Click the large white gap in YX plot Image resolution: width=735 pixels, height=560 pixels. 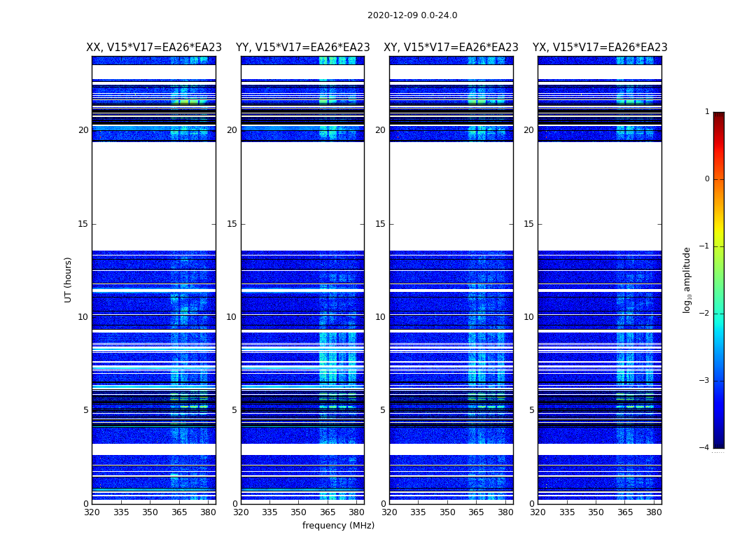coord(599,196)
